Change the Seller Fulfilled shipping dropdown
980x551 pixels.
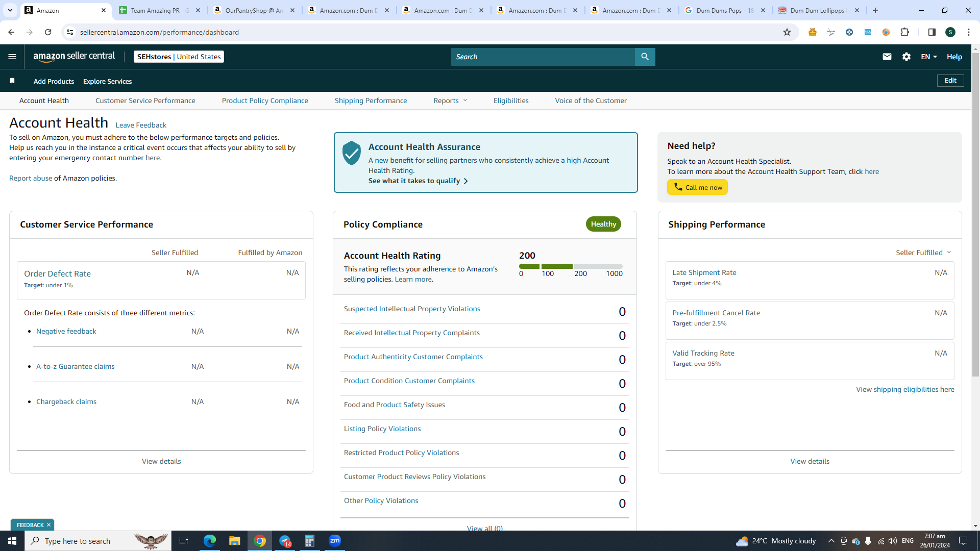(x=923, y=253)
